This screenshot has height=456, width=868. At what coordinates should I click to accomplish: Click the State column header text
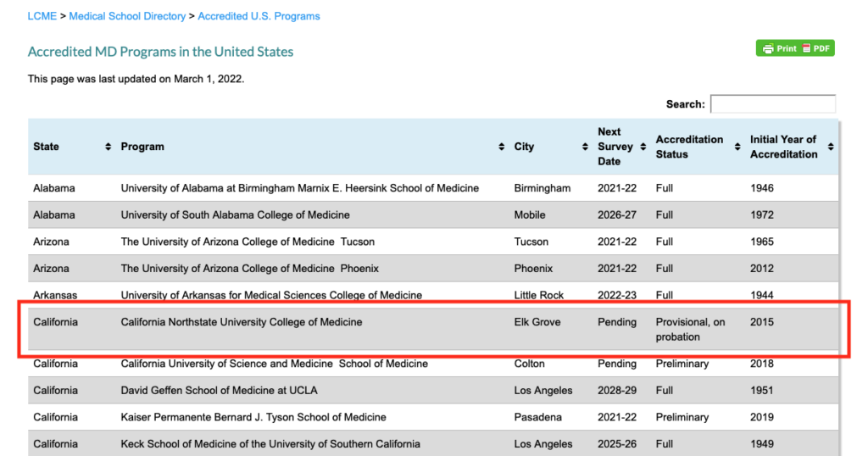coord(46,147)
